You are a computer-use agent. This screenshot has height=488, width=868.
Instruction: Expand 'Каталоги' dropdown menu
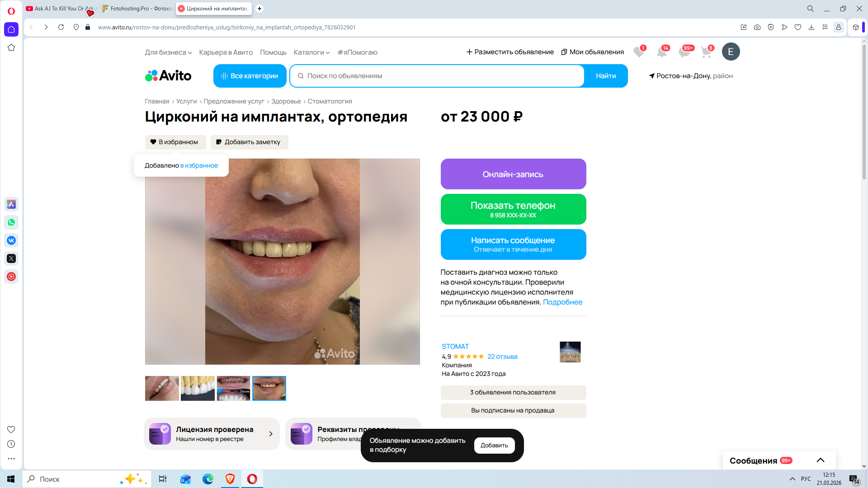coord(311,52)
